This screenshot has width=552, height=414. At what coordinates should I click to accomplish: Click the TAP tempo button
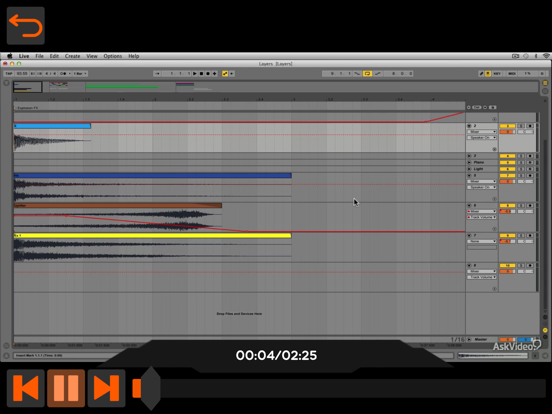pos(9,74)
